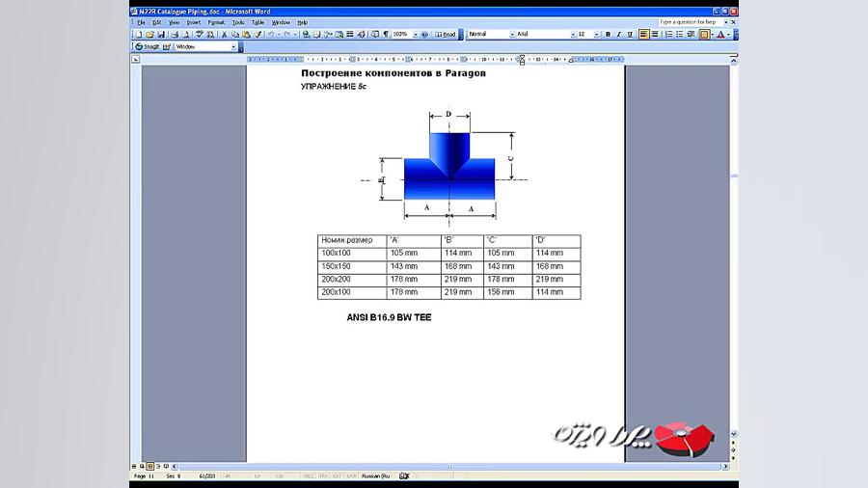
Task: Click the Undo arrow icon
Action: click(271, 35)
